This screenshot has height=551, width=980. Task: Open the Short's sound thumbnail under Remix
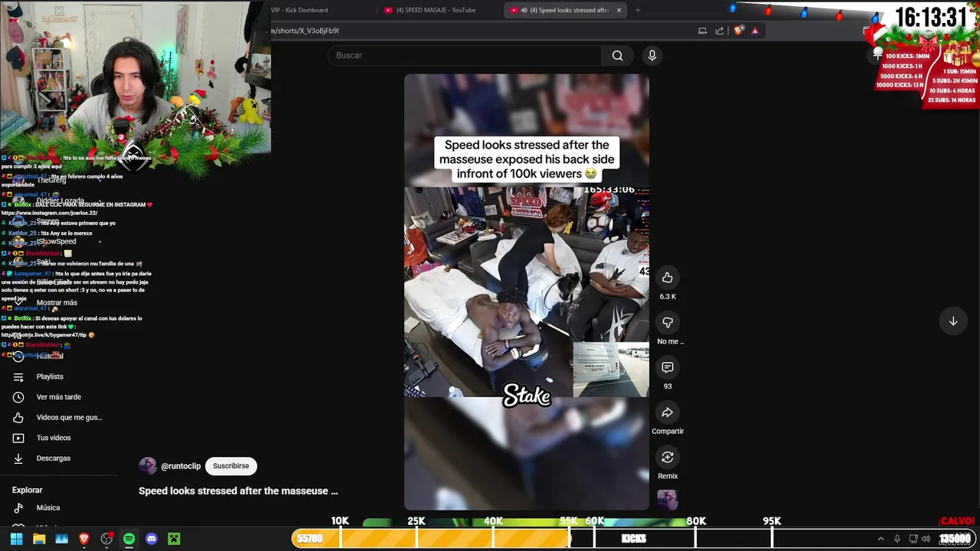point(668,500)
